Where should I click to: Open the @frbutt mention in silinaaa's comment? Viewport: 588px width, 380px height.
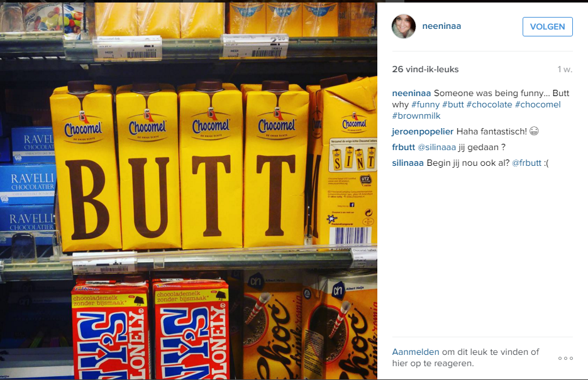[526, 163]
